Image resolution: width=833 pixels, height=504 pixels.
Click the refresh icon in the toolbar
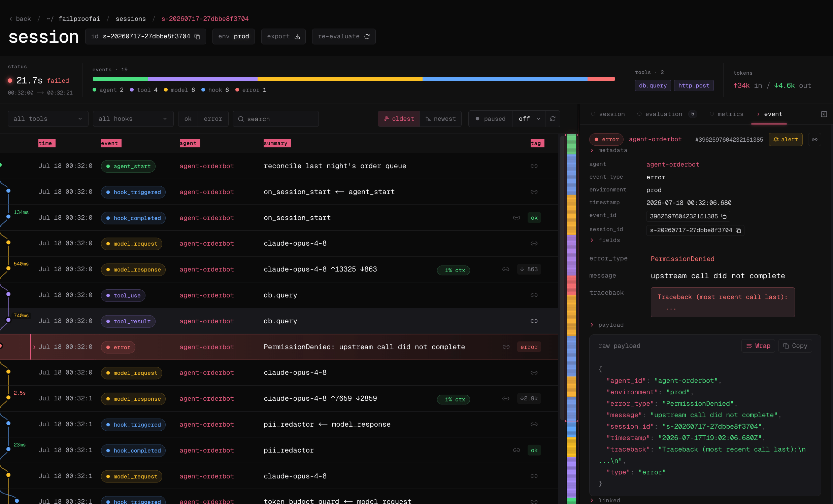click(x=553, y=119)
